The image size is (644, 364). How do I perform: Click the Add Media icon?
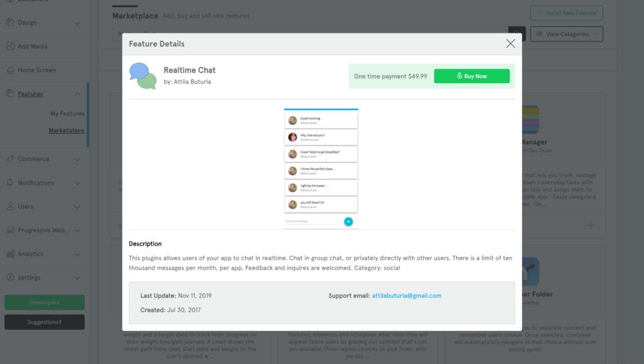[10, 47]
